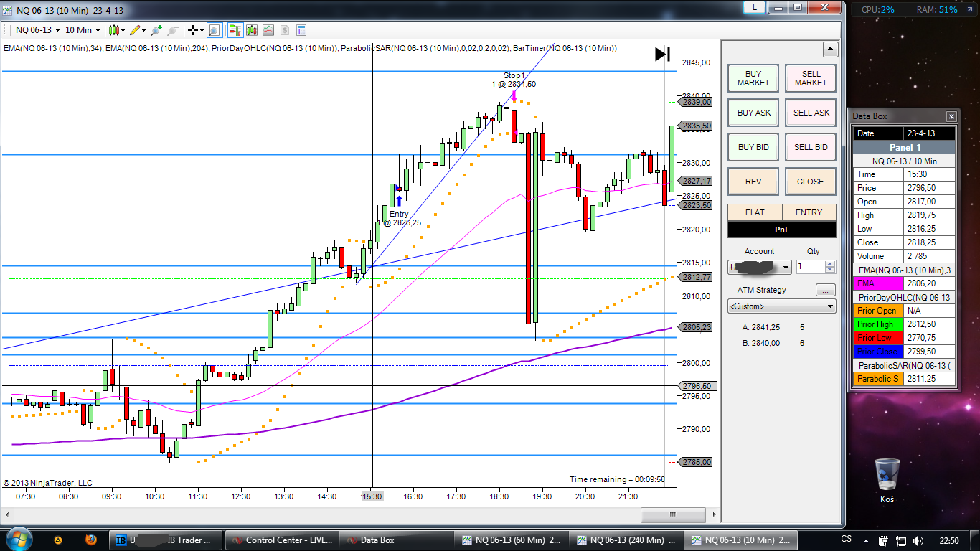Switch to NQ 06-13 (60 Min) chart
Image resolution: width=980 pixels, height=551 pixels.
click(x=511, y=540)
